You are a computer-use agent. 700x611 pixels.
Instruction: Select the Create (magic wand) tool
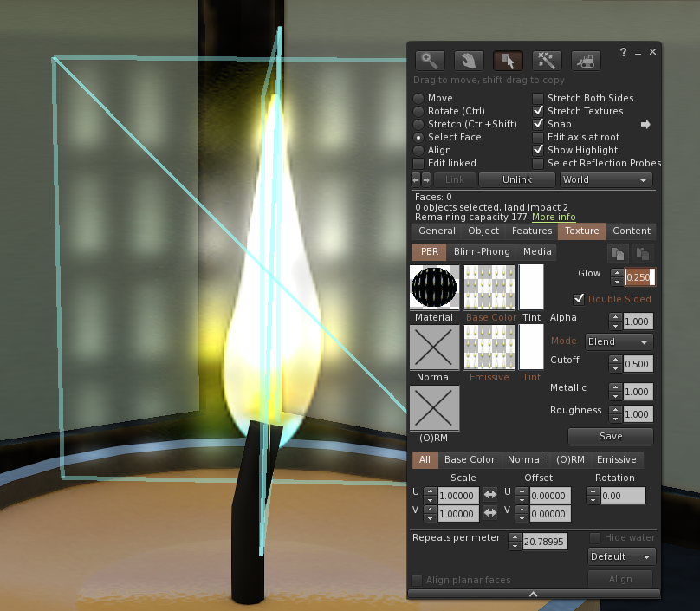click(x=547, y=61)
